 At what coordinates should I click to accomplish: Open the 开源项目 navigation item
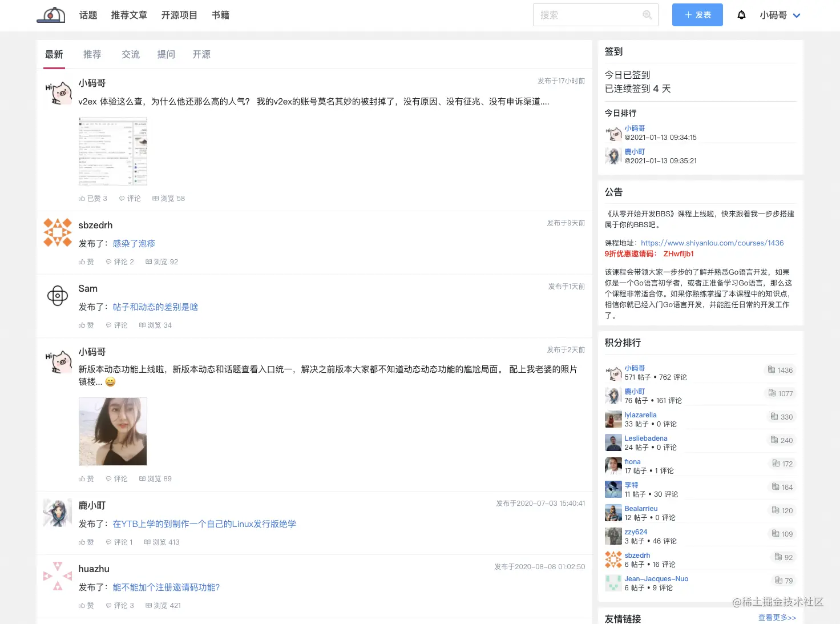(179, 15)
